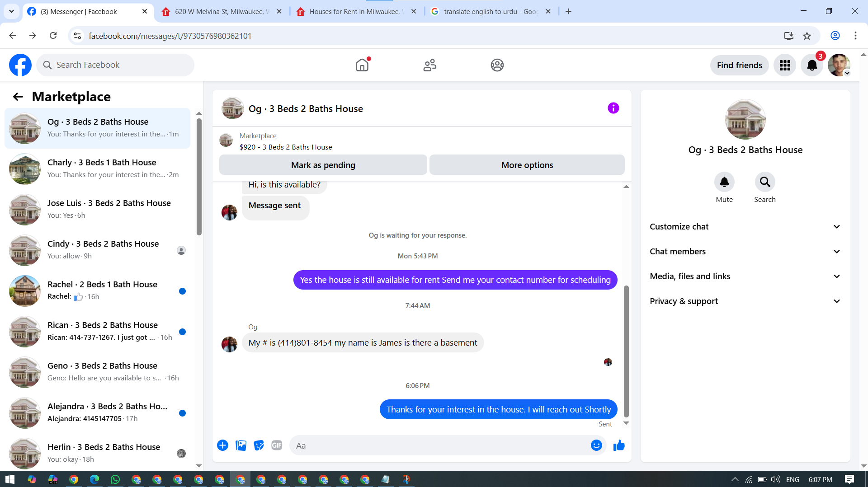Screen dimensions: 868x487
Task: Send a thumbs up like
Action: [619, 445]
